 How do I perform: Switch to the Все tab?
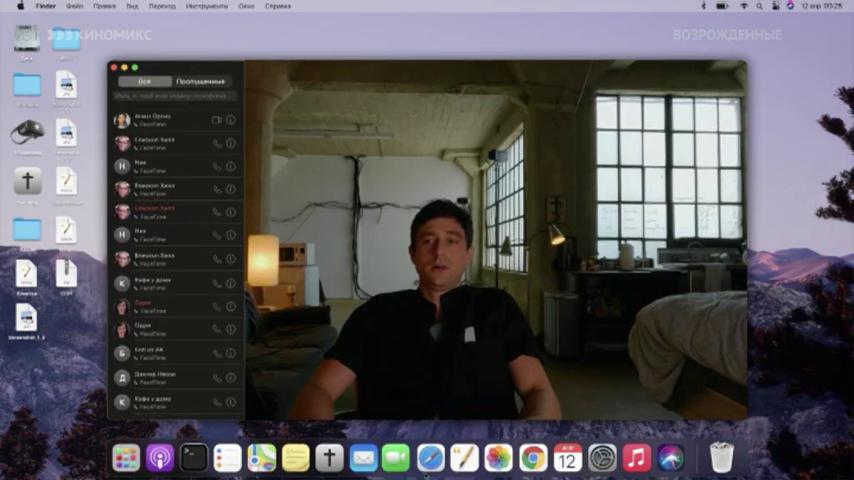click(x=144, y=81)
